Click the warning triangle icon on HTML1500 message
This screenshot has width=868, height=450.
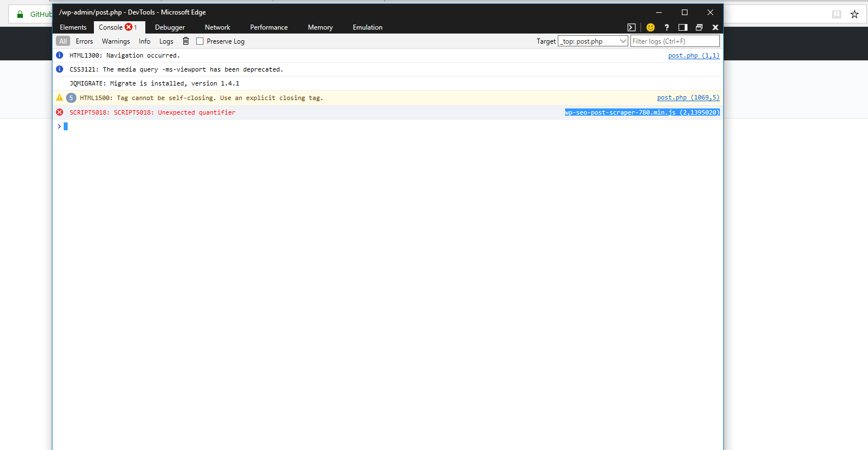(x=60, y=97)
